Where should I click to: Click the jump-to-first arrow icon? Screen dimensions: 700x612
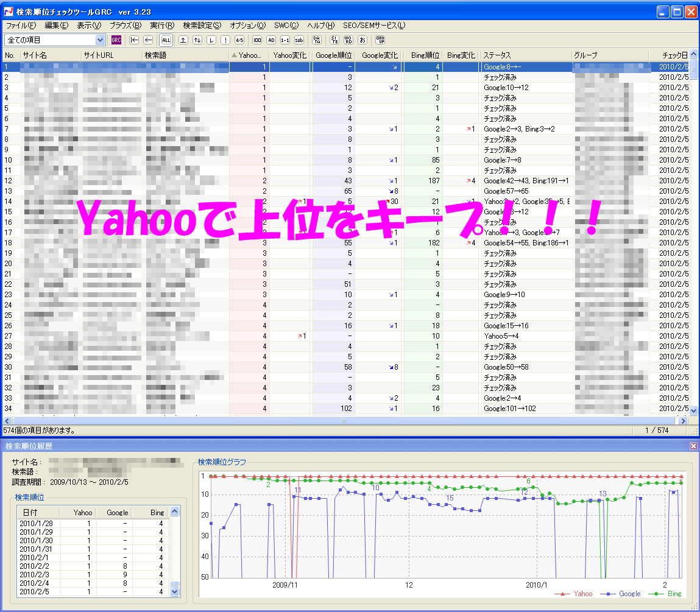[134, 40]
